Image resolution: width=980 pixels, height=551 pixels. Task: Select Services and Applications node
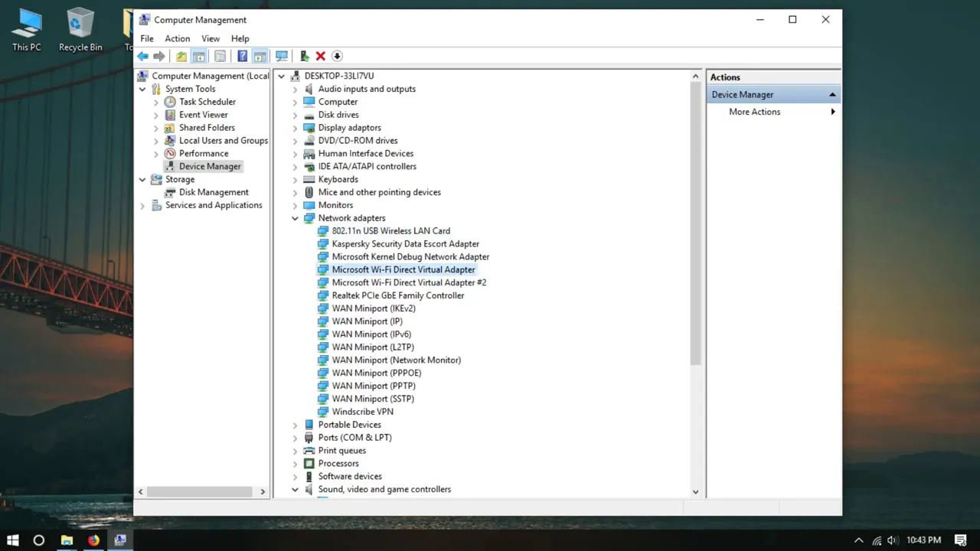coord(214,205)
